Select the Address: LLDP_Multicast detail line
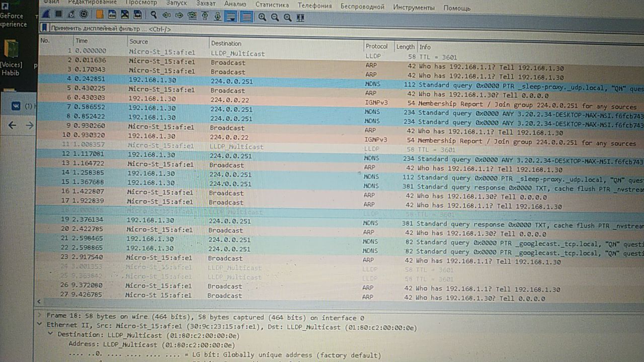Image resolution: width=644 pixels, height=362 pixels. (151, 345)
